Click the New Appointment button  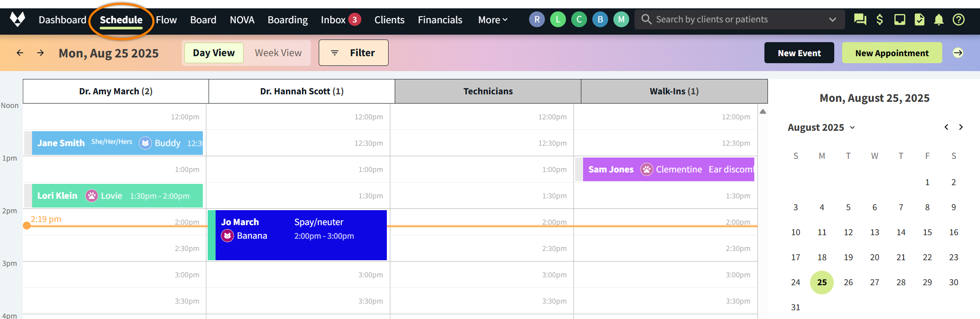coord(892,53)
